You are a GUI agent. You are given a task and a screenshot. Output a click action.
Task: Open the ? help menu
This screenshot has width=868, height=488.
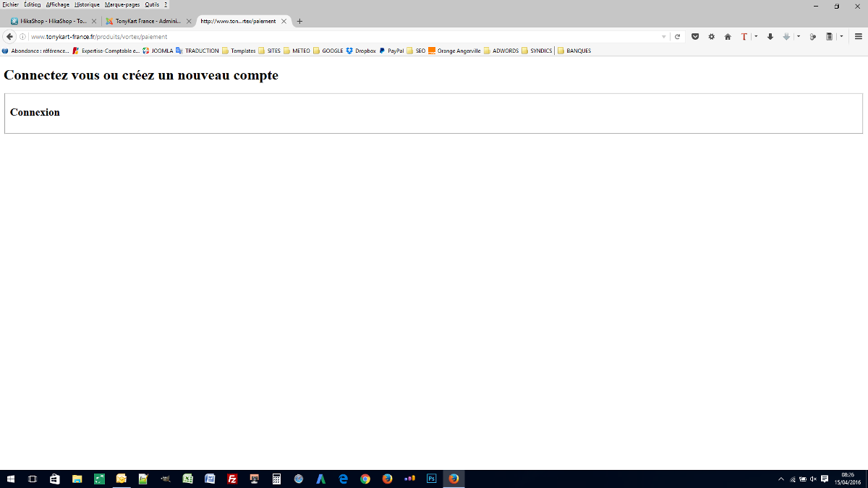pos(166,4)
